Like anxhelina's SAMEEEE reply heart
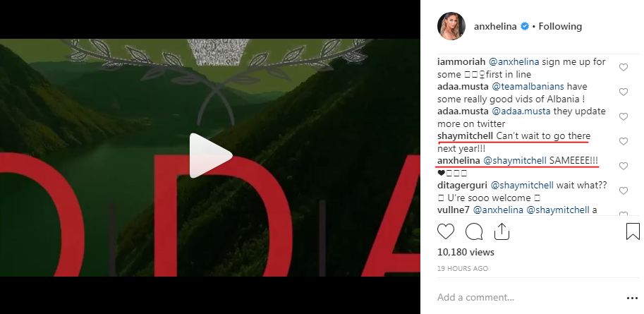 pos(624,166)
